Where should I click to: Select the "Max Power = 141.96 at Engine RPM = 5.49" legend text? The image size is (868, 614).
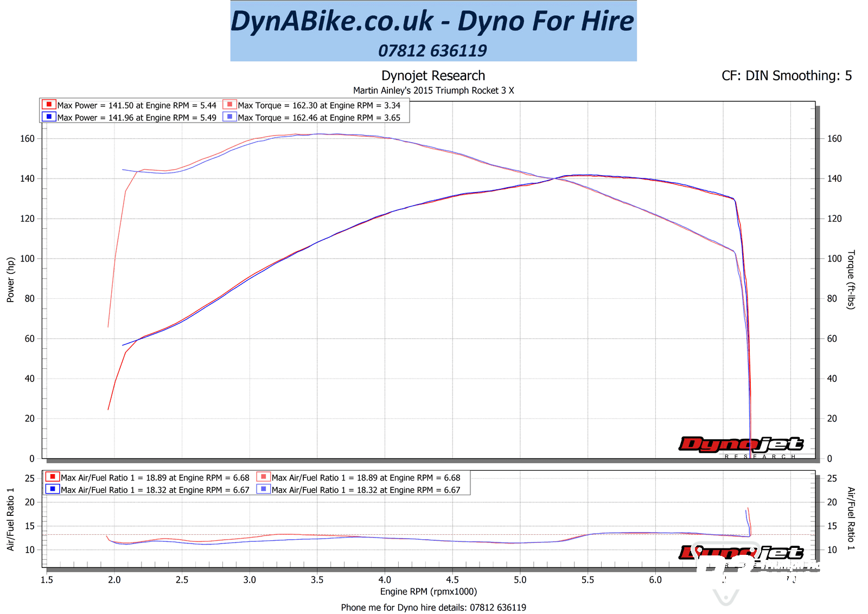coord(137,117)
